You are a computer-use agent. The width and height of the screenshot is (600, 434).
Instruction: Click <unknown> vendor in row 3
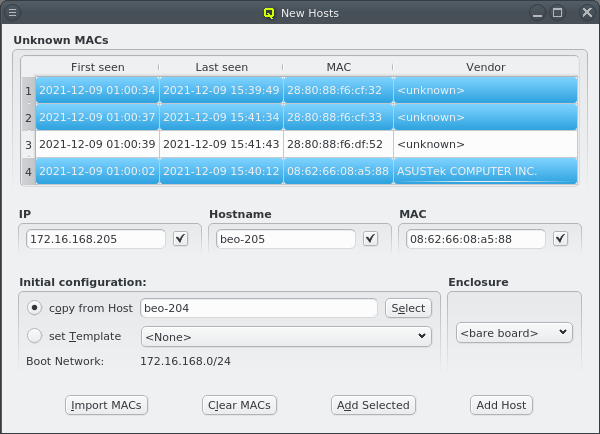[x=486, y=144]
